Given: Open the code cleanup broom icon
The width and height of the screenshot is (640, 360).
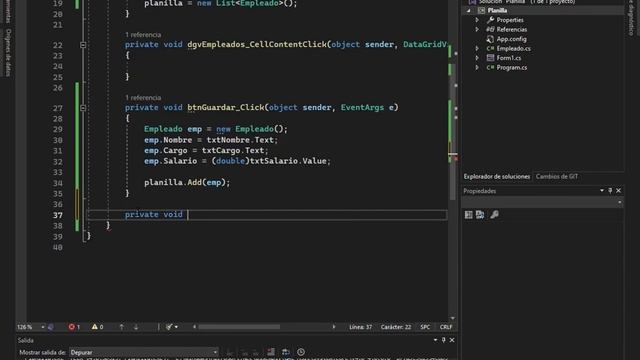Looking at the screenshot, I should tap(169, 327).
